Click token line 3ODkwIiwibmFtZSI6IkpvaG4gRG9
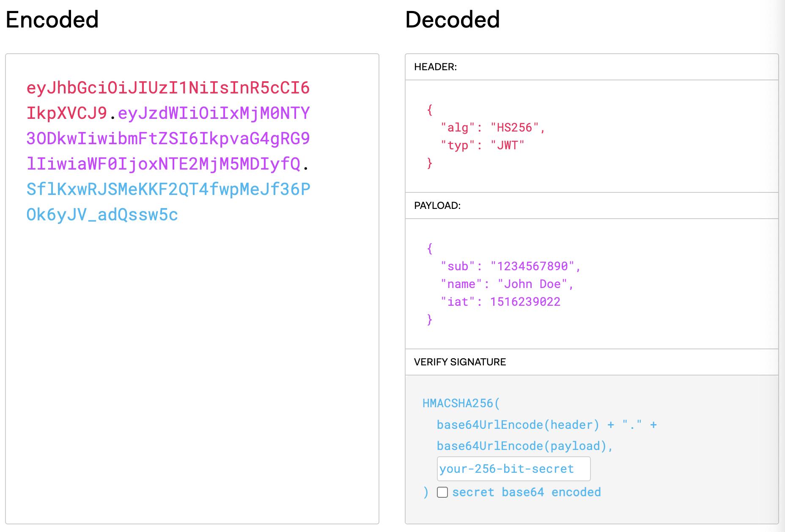 [168, 139]
